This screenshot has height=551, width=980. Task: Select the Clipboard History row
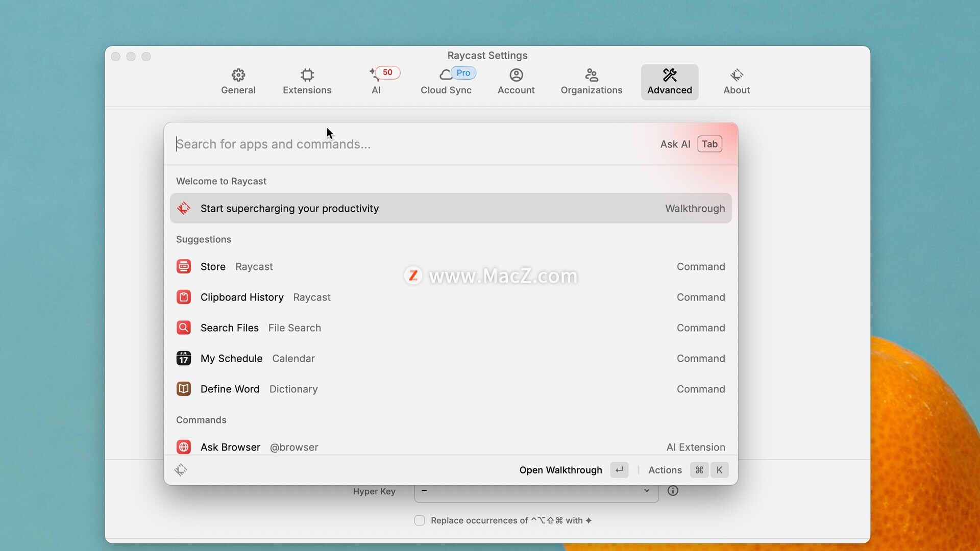pos(451,297)
